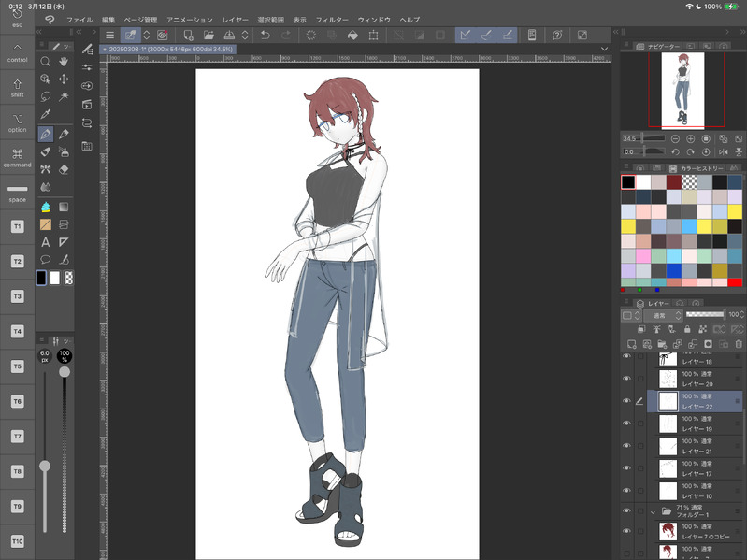Select the Eyedropper tool
The height and width of the screenshot is (560, 747).
pos(45,114)
